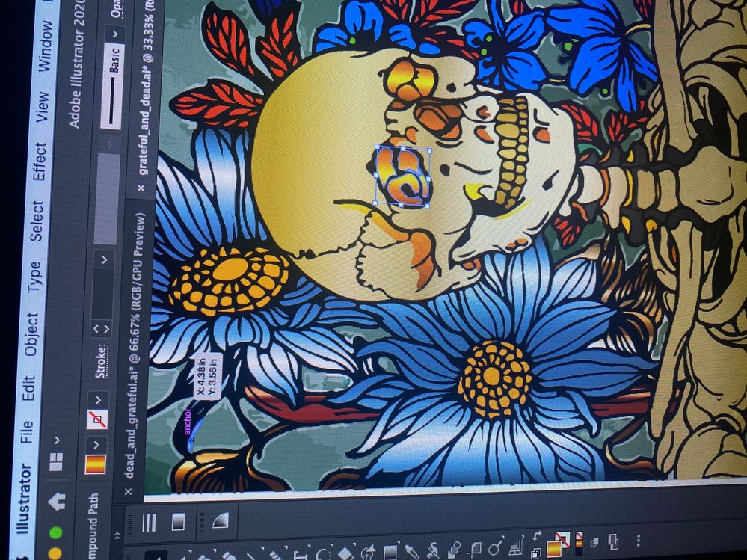747x560 pixels.
Task: Open the Color Guide panel icon
Action: pyautogui.click(x=220, y=520)
